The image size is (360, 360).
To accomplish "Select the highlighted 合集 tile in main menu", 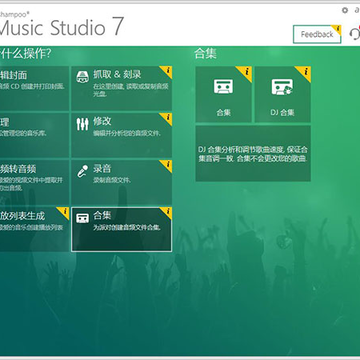I will (122, 229).
